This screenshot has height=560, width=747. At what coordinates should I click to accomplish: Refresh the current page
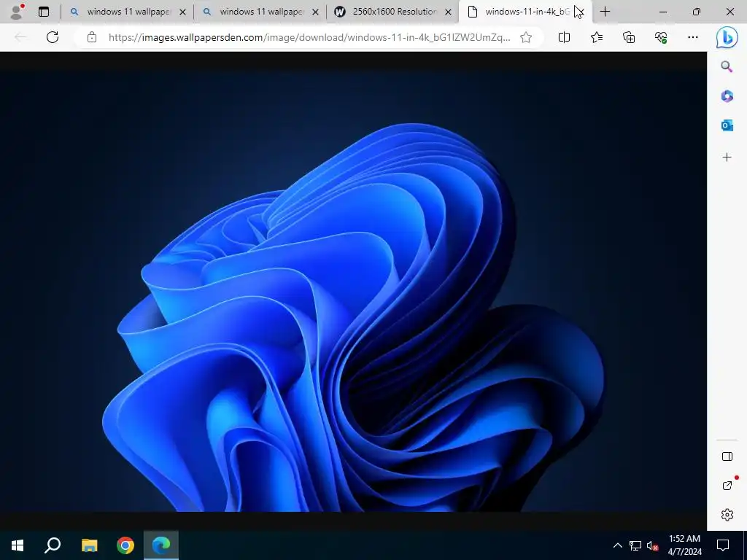[53, 37]
